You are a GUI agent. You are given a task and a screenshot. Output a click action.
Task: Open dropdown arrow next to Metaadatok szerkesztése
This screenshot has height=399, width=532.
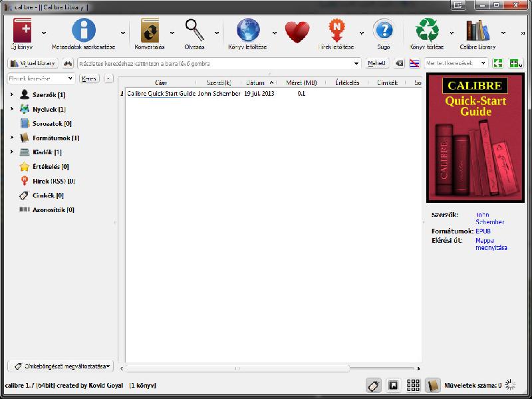click(x=123, y=33)
